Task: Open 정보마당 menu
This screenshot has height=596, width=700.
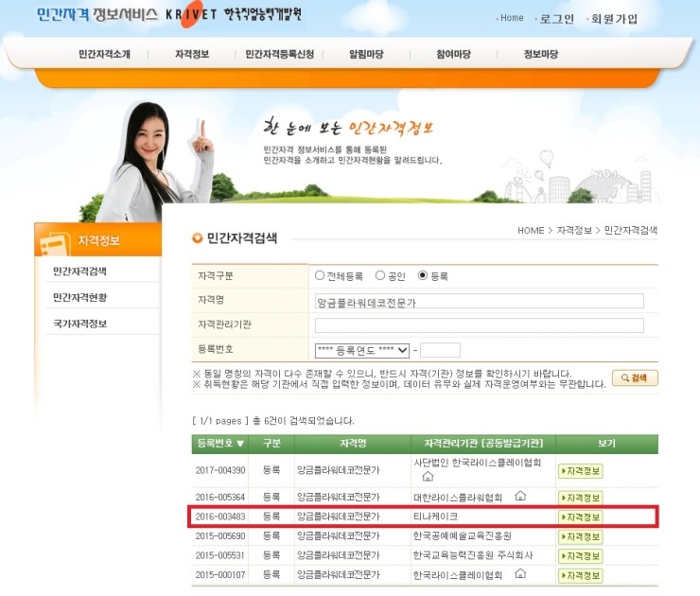Action: [x=541, y=55]
